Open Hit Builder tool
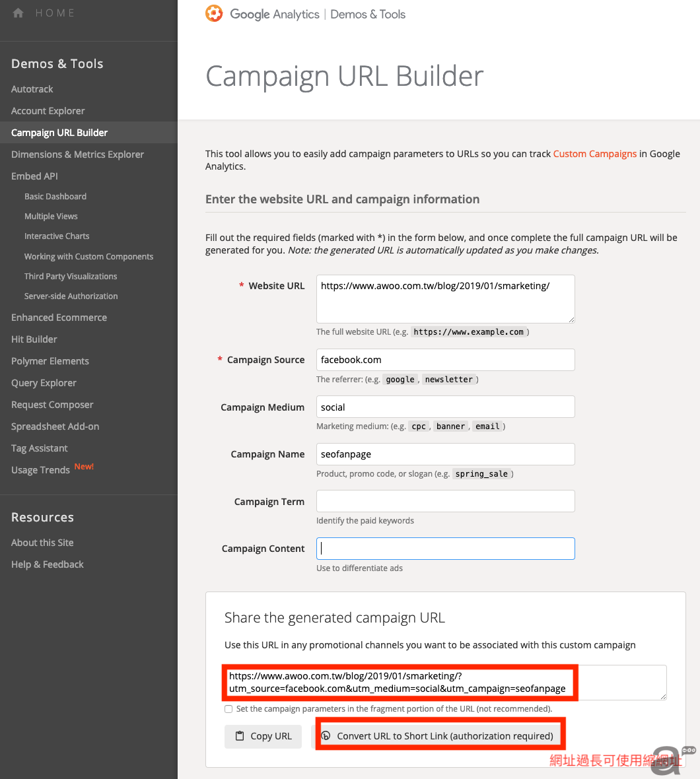This screenshot has height=779, width=700. coord(34,339)
